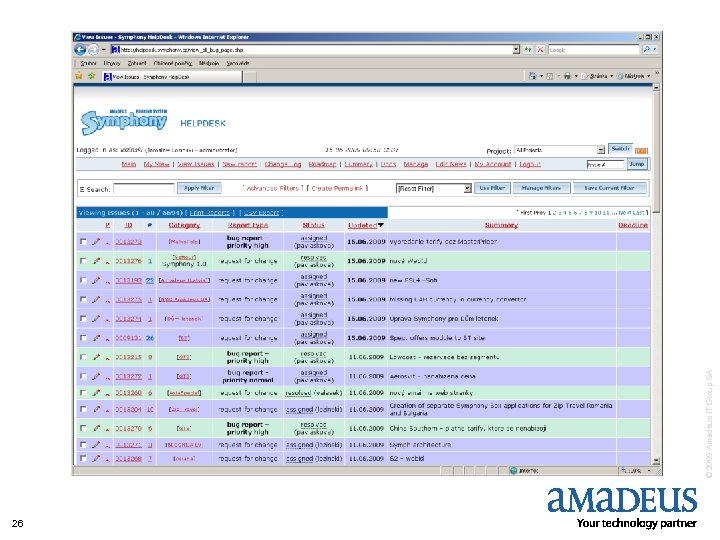This screenshot has height=540, width=720.
Task: Open the Oblíbené položky menu
Action: (x=173, y=63)
